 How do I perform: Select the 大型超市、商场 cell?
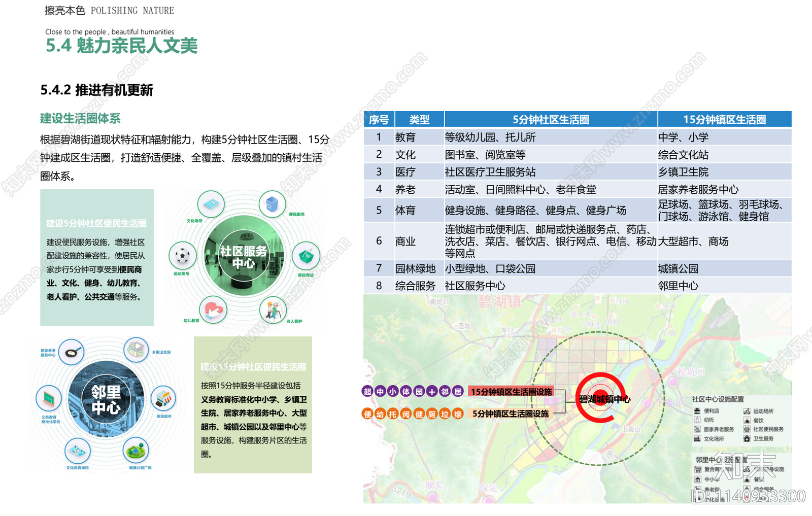click(724, 241)
